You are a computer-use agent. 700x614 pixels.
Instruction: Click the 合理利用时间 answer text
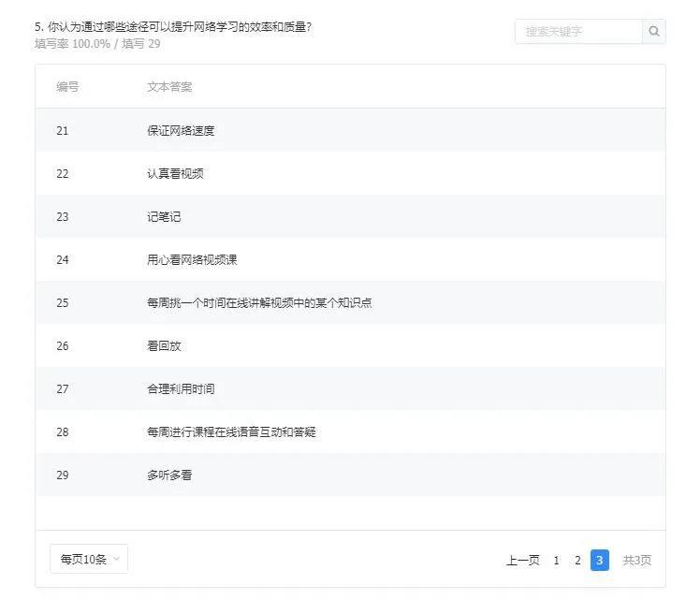181,389
